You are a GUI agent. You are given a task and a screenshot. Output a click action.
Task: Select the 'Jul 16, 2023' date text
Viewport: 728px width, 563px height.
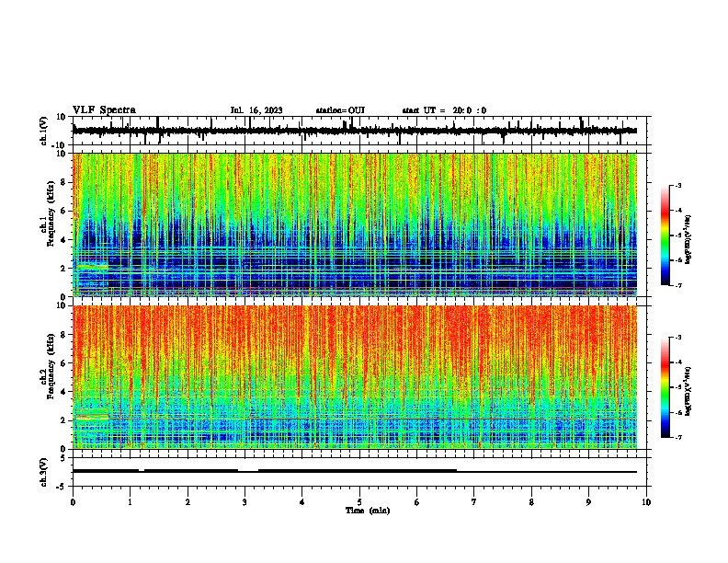pos(256,110)
